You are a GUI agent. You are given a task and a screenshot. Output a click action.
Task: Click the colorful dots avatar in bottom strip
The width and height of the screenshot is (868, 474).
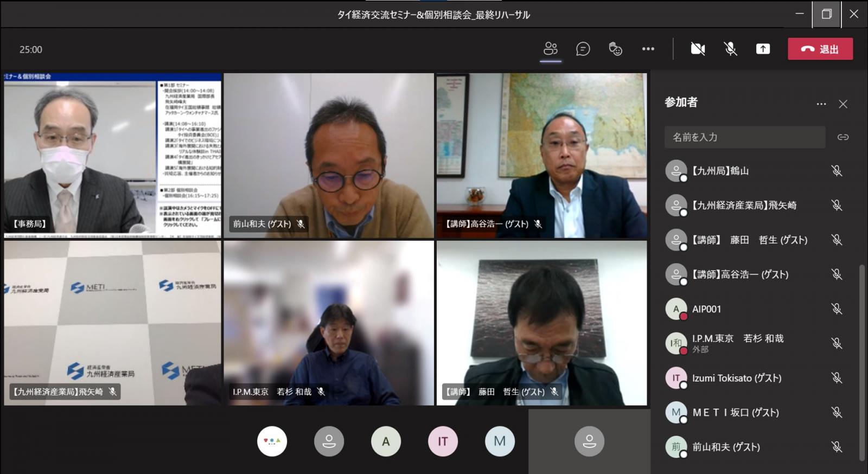click(x=272, y=441)
